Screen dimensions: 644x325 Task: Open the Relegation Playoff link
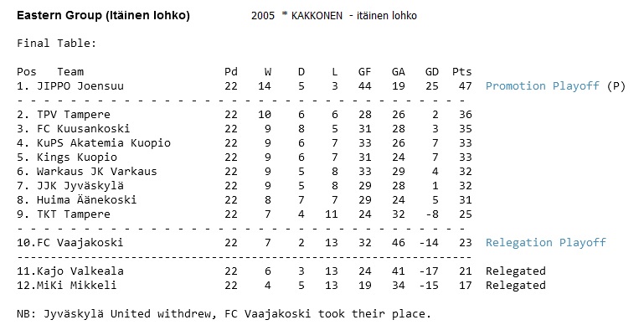coord(546,242)
